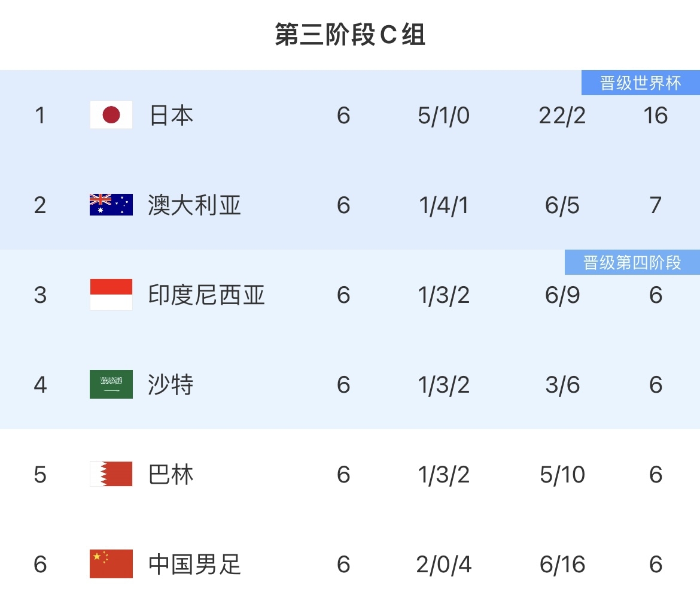Click Japan's 22/2 goals record
Screen dimensions: 700x607
tap(562, 115)
